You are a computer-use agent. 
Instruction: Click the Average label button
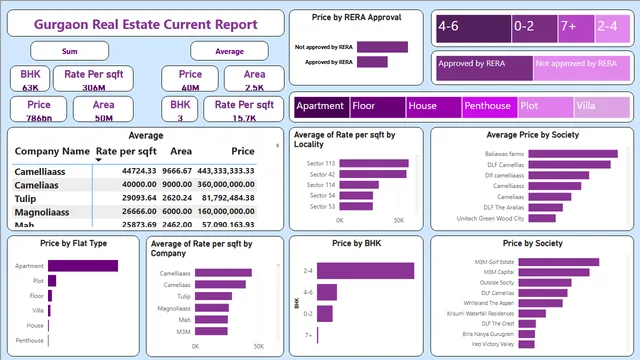pos(229,51)
